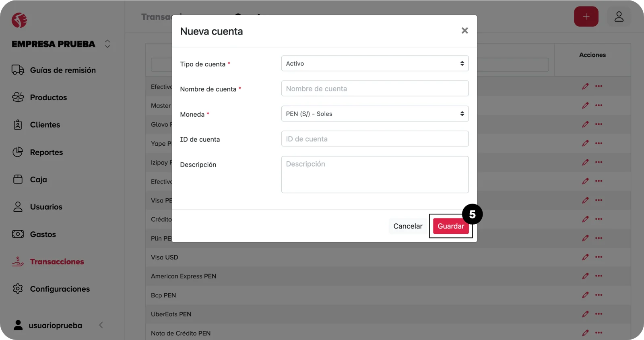Focus the Nombre de cuenta field
This screenshot has height=340, width=644.
click(x=374, y=89)
